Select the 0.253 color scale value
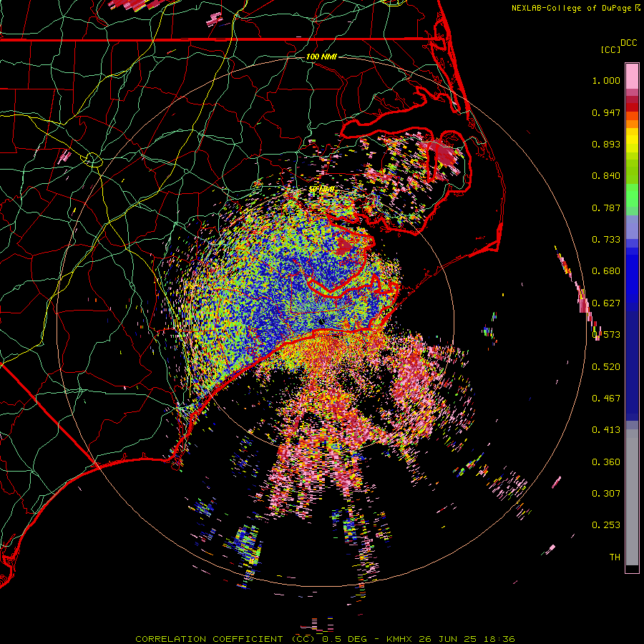Image resolution: width=644 pixels, height=644 pixels. [606, 525]
